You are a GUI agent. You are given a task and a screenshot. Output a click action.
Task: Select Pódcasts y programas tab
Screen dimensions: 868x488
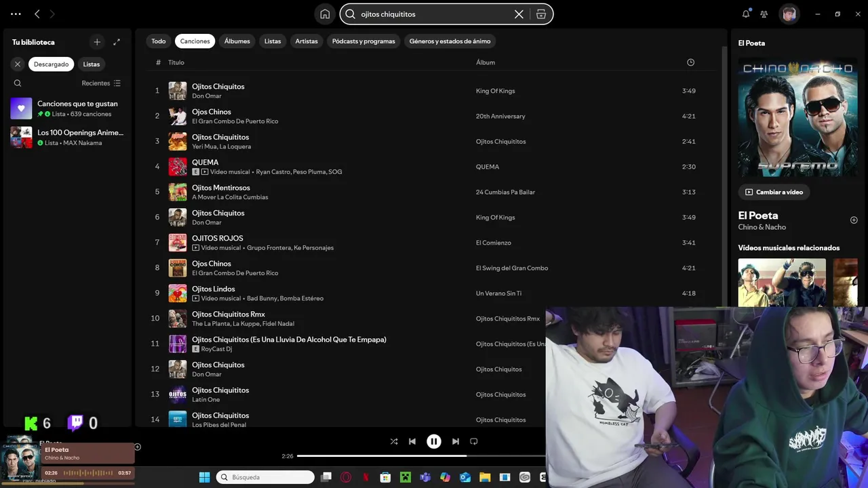click(363, 41)
